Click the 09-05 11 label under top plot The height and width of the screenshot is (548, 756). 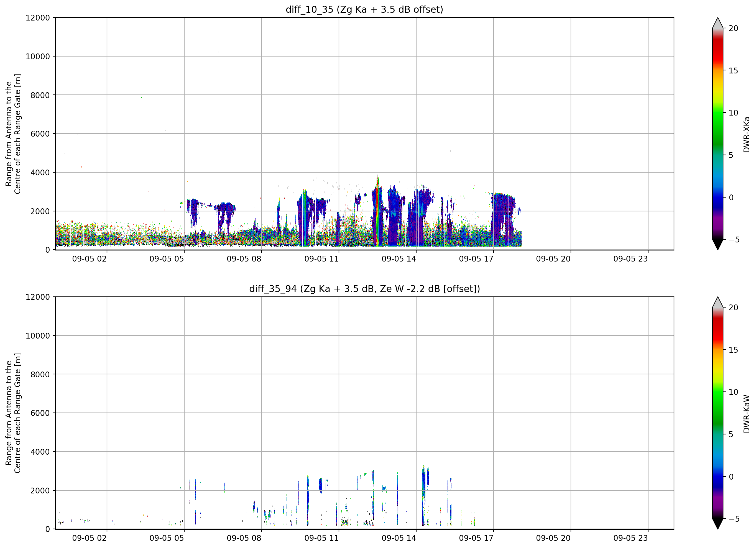click(x=321, y=259)
